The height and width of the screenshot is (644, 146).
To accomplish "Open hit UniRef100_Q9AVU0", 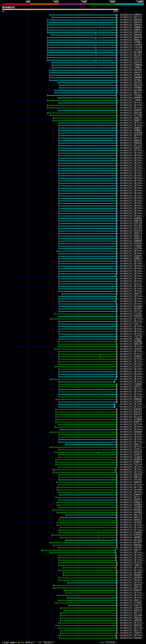I will 131,25.
